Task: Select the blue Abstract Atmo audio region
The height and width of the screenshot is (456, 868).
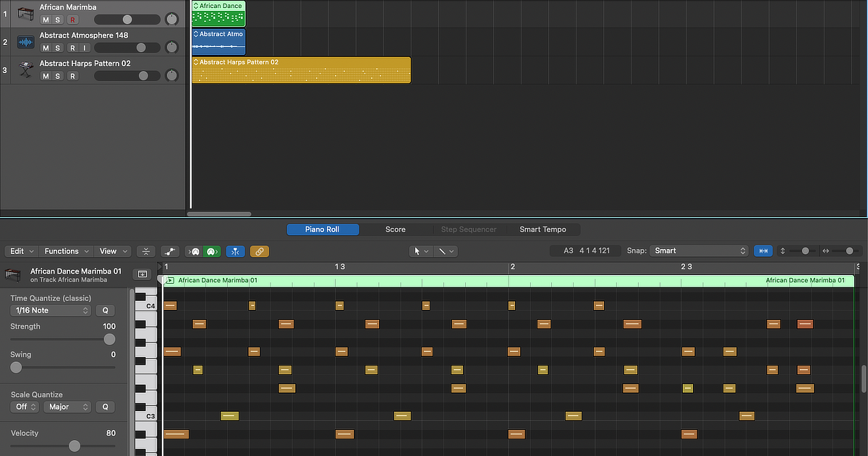Action: coord(218,42)
